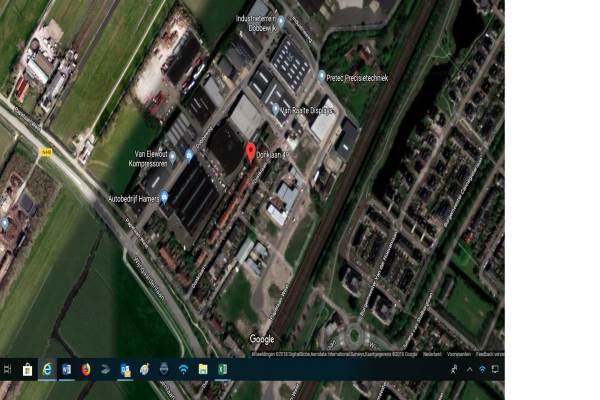Show hidden system tray icons
This screenshot has height=400, width=600.
[469, 369]
